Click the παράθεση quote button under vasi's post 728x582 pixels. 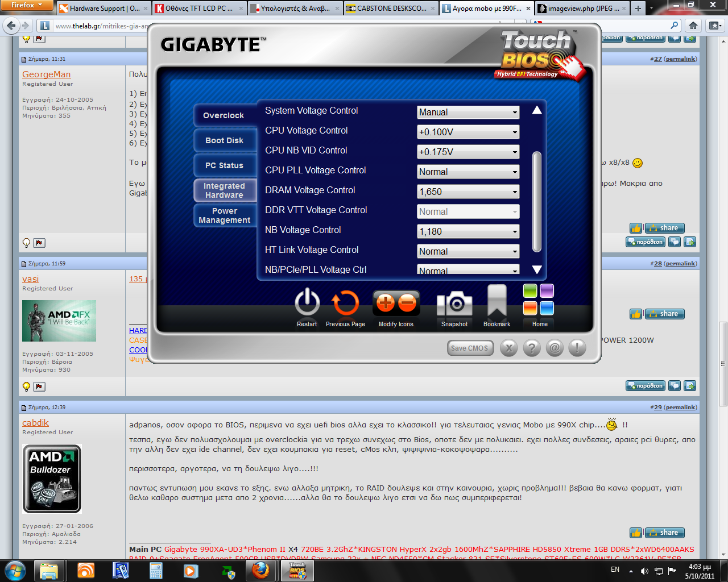[646, 386]
